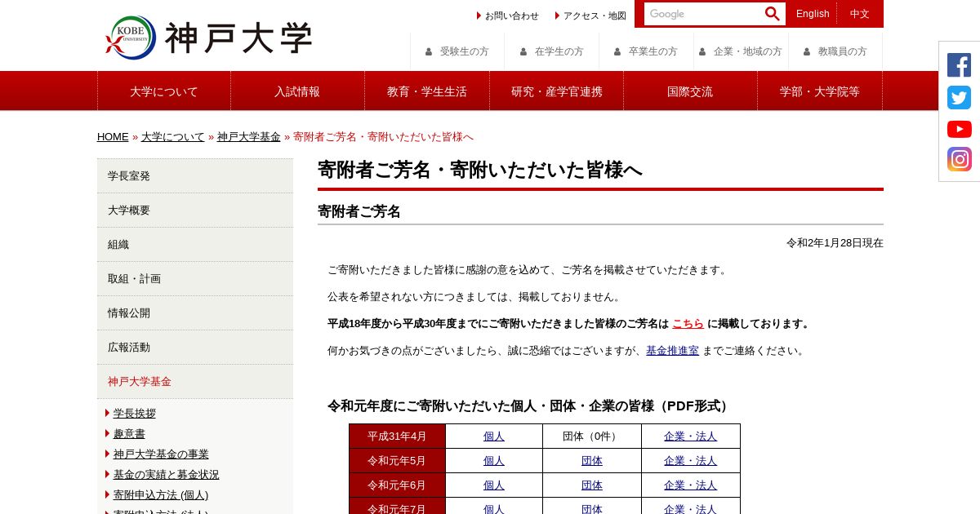The width and height of the screenshot is (980, 514).
Task: Click the 令和2年1月28日現在 date text
Action: [835, 242]
